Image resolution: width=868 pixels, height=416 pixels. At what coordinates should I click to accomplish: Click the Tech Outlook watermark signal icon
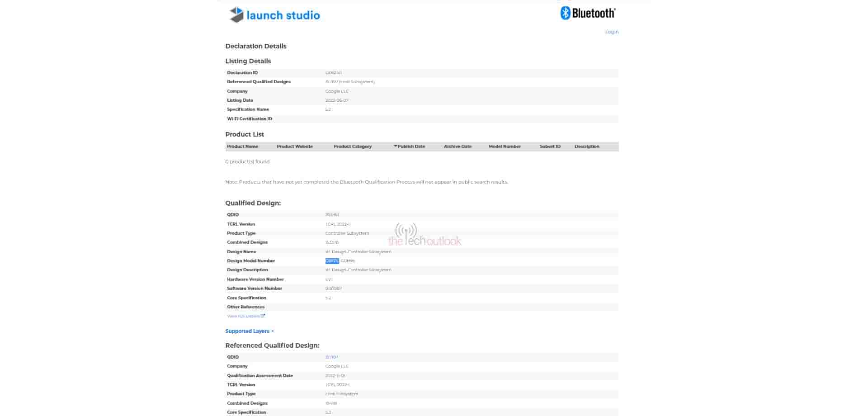pos(406,231)
